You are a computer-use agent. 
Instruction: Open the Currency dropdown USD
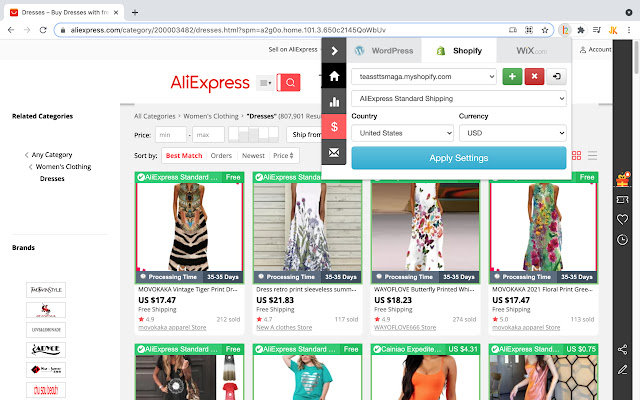point(513,133)
